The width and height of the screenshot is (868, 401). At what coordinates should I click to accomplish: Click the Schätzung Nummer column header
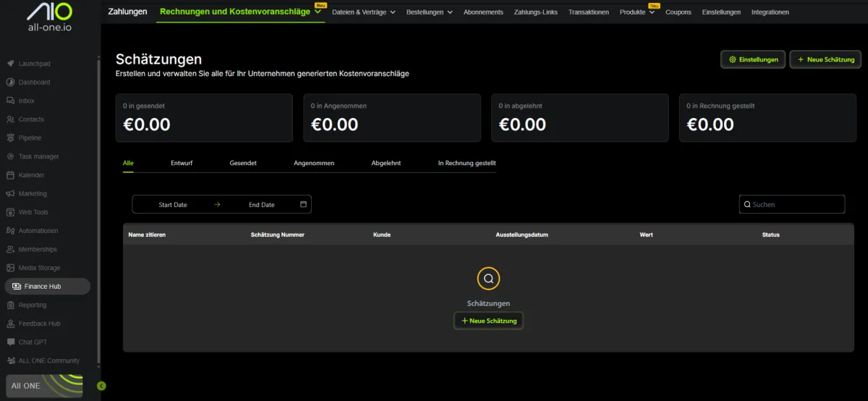(x=277, y=235)
